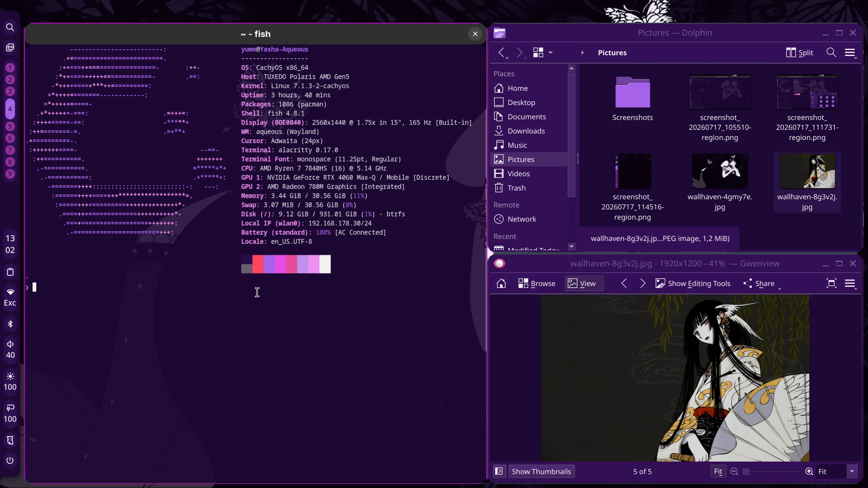Open Network under Remote in Dolphin
The image size is (868, 488).
[529, 219]
